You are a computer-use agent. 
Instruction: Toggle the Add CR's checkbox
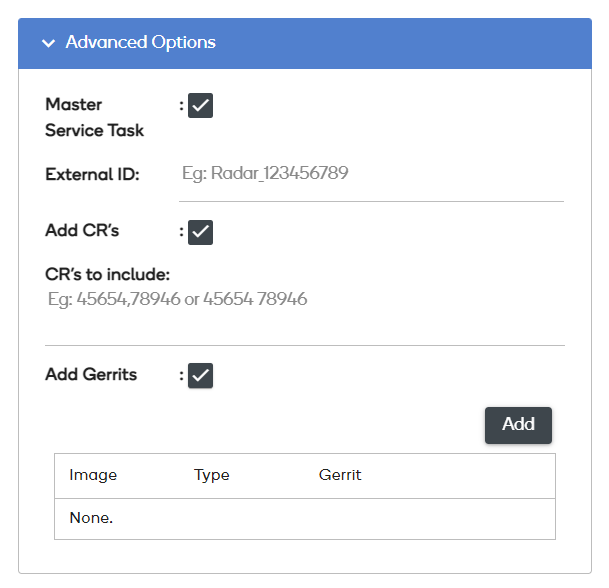pyautogui.click(x=200, y=232)
